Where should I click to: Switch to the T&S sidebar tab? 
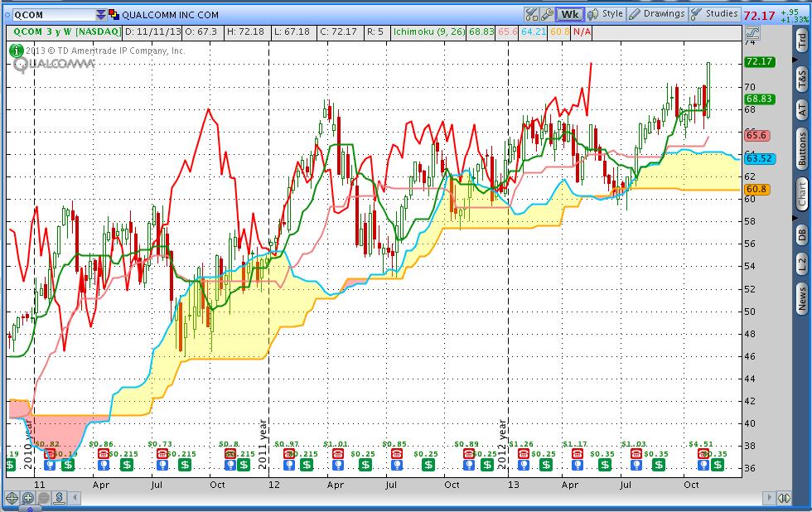pos(802,79)
